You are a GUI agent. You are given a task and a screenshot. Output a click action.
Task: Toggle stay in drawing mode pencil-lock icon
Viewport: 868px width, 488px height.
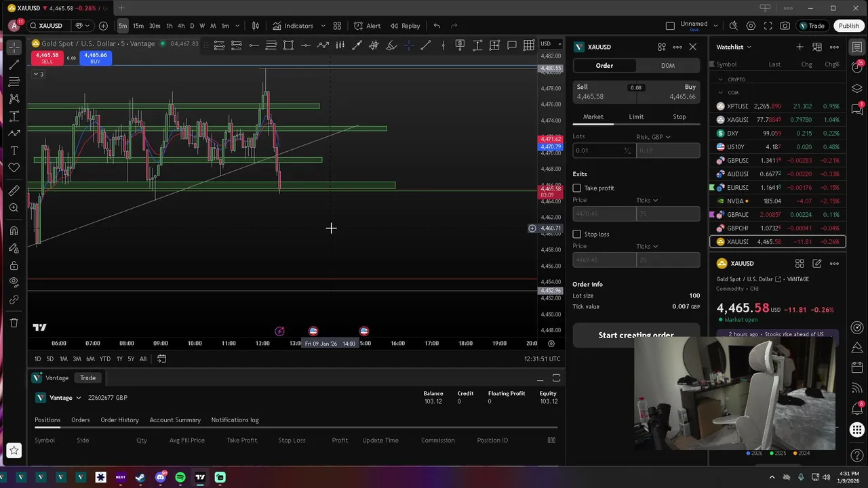14,248
